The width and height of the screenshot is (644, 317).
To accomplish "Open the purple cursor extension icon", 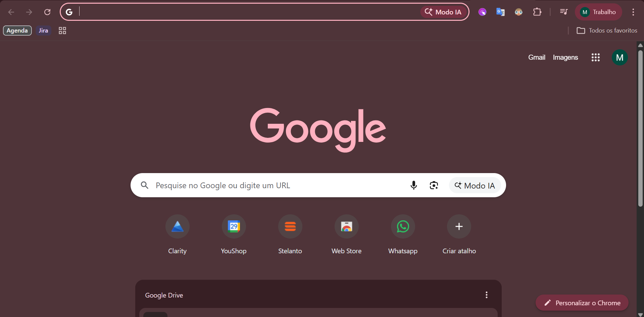I will [482, 12].
